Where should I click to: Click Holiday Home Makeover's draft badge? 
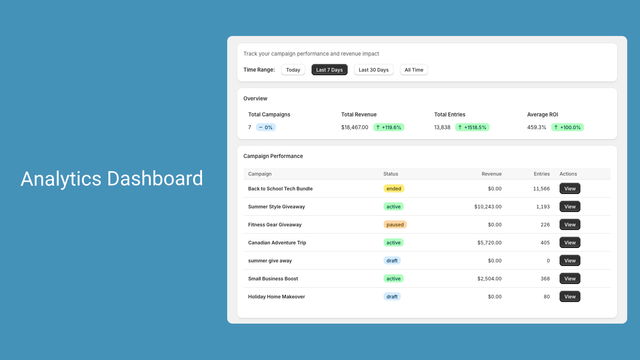coord(392,296)
